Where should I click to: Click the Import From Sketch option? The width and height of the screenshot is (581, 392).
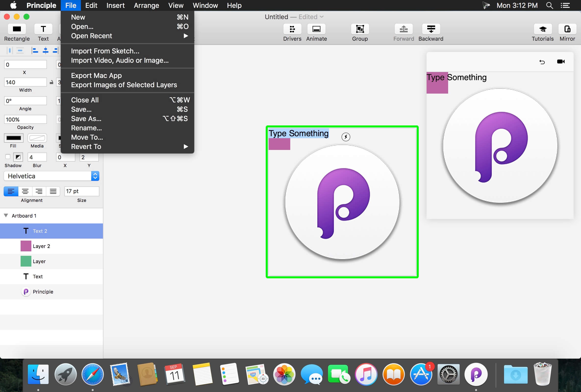(105, 51)
